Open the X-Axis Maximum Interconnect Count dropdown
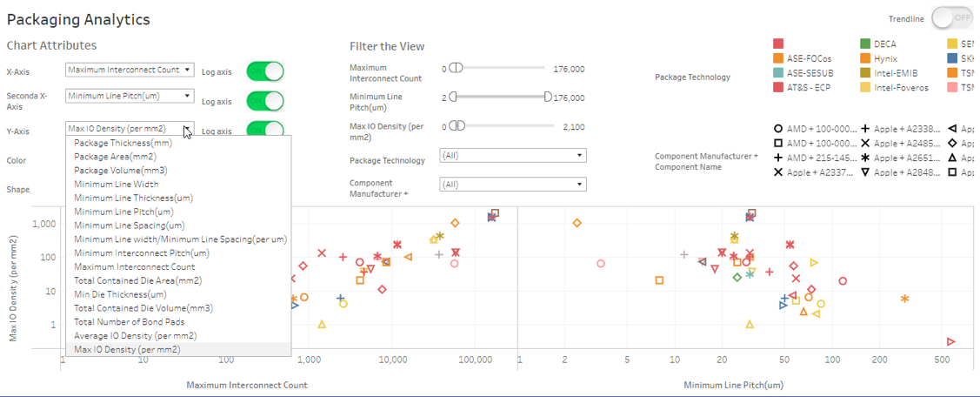The image size is (980, 397). click(130, 70)
